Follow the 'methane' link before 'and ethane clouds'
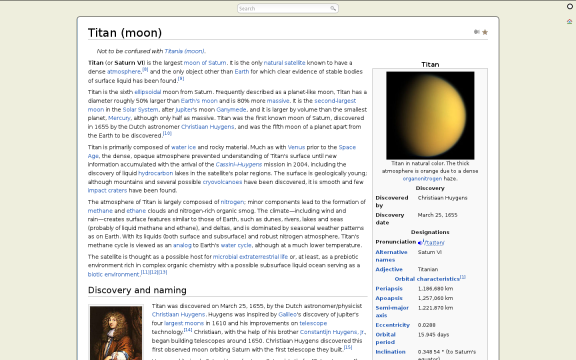The height and width of the screenshot is (360, 576). tap(100, 211)
